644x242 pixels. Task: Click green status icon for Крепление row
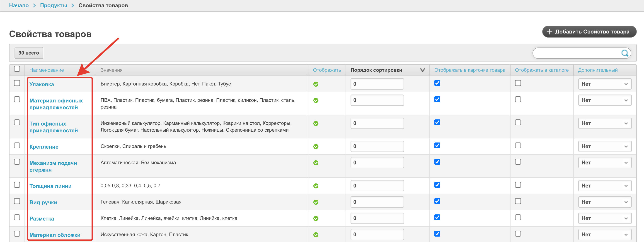click(x=316, y=147)
